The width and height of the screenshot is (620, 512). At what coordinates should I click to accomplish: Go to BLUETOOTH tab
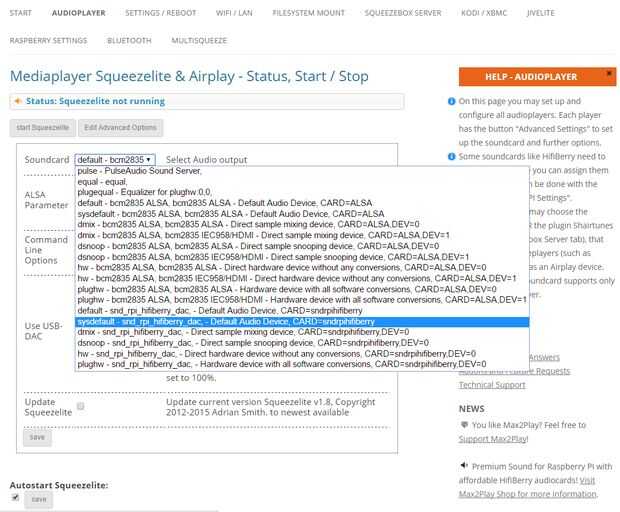[x=129, y=40]
